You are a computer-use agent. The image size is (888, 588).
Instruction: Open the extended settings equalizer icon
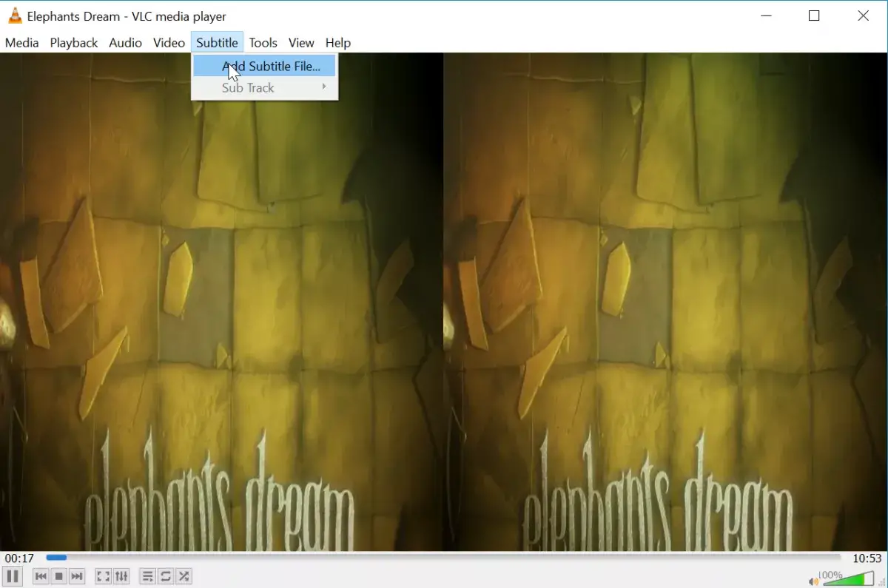tap(121, 576)
